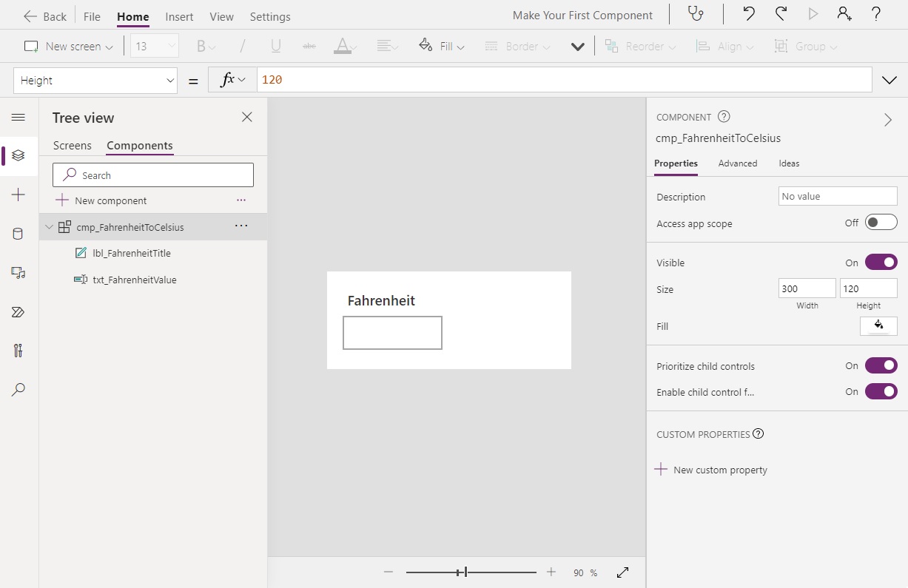Collapse cmp_FahrenheitToCelsius in the tree view
The height and width of the screenshot is (588, 908).
(48, 227)
